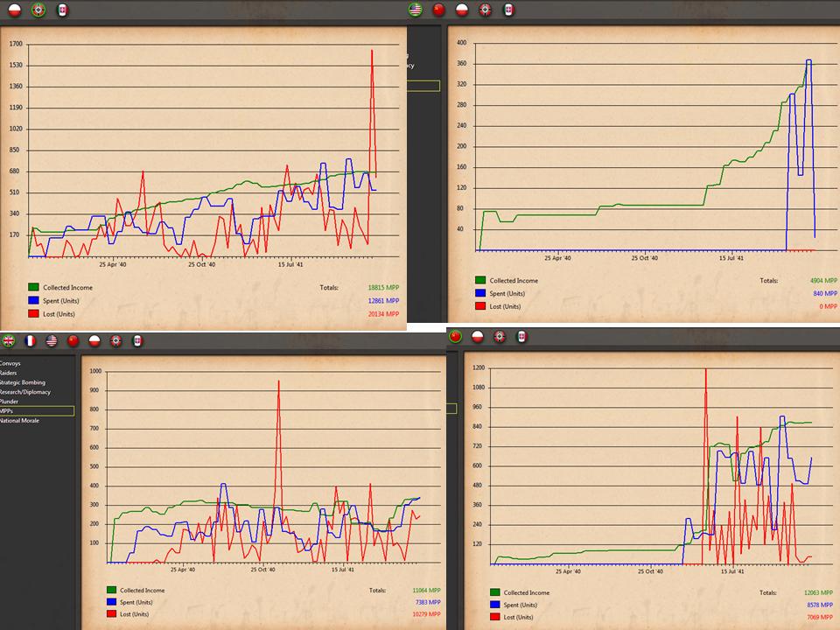Open the Convoys statistics page
The width and height of the screenshot is (840, 630).
pyautogui.click(x=10, y=363)
